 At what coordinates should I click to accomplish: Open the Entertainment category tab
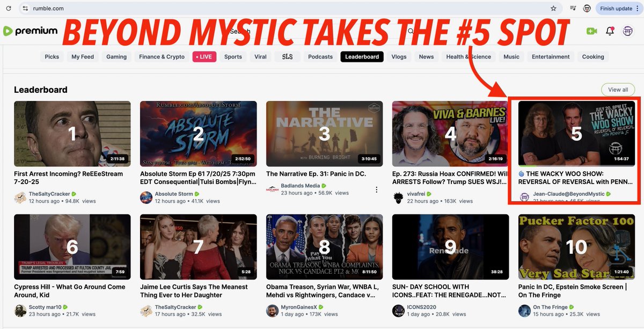(x=551, y=56)
